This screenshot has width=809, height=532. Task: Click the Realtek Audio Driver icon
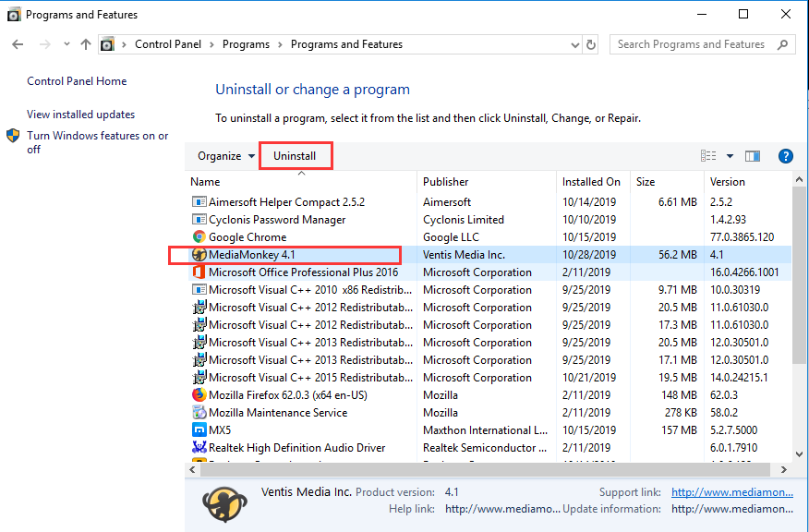pos(199,447)
